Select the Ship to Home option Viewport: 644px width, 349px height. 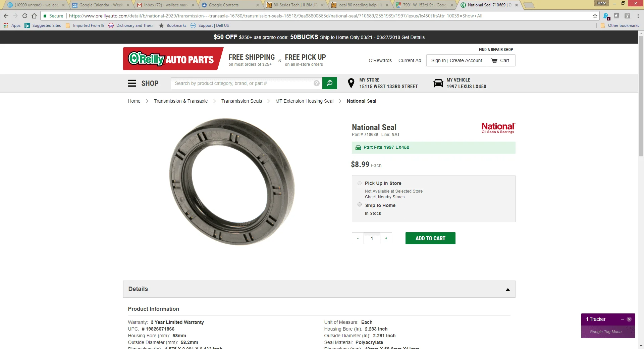[360, 205]
